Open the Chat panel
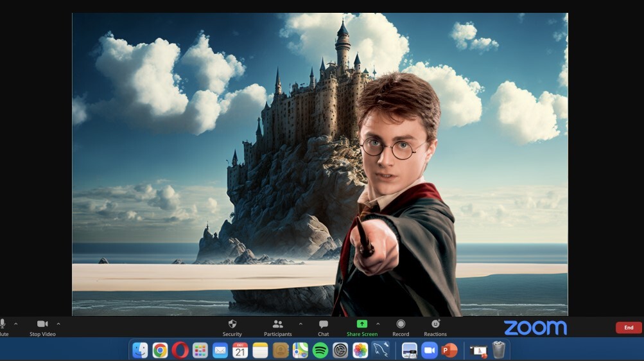The image size is (644, 361). [323, 328]
